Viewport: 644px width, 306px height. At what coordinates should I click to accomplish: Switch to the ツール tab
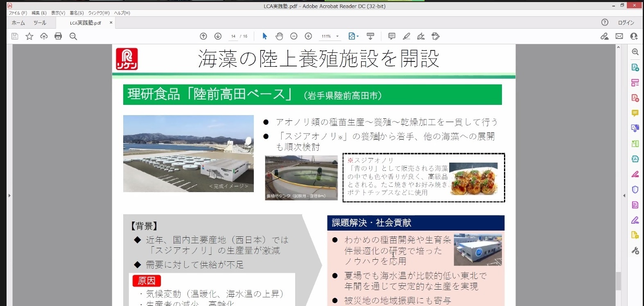click(x=40, y=23)
